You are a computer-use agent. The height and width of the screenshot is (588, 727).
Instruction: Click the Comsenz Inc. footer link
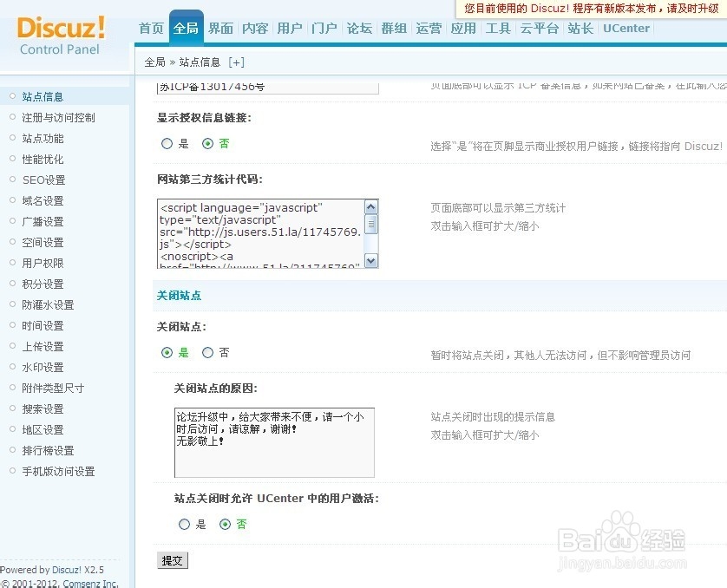click(x=90, y=584)
